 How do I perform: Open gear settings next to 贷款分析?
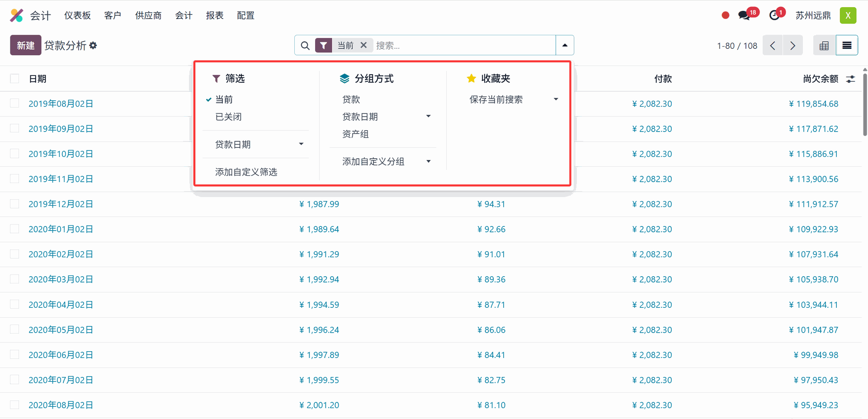93,46
